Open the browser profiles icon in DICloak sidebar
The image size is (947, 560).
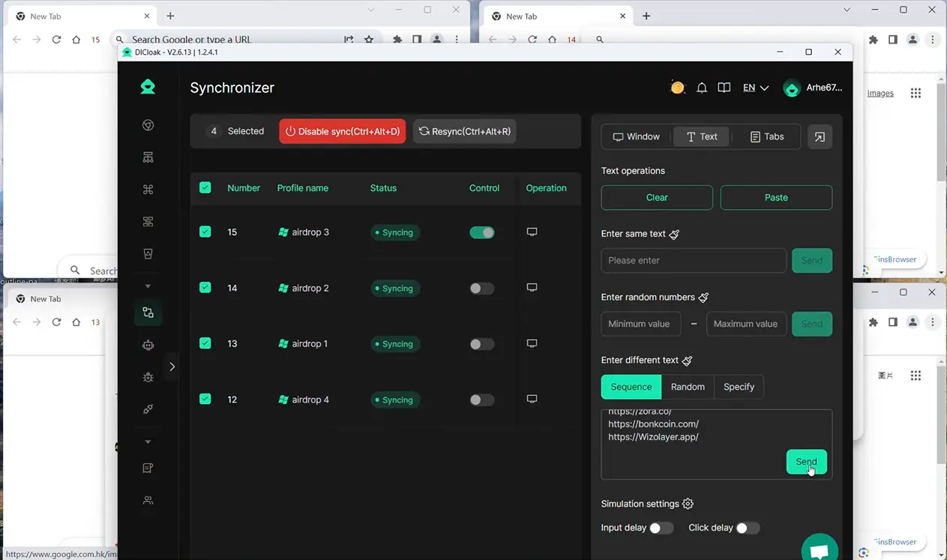coord(148,125)
